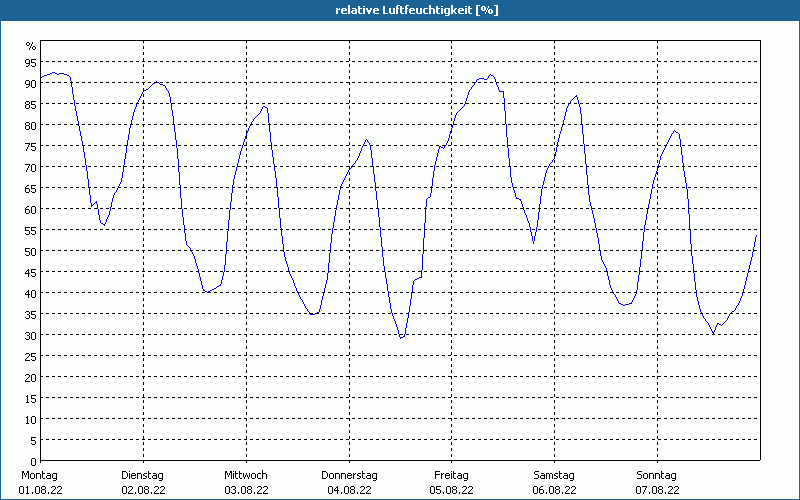Select the y-axis value 15
800x500 pixels.
pos(31,398)
